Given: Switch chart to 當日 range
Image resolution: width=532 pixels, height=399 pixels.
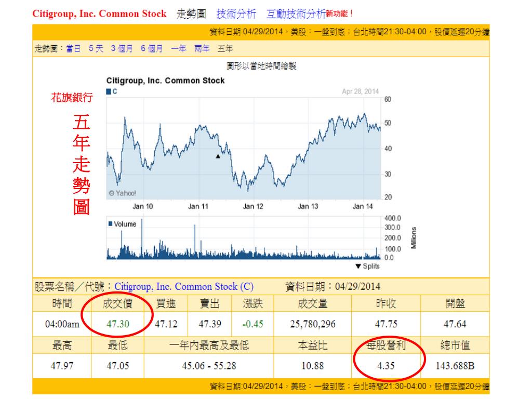Looking at the screenshot, I should [x=73, y=48].
